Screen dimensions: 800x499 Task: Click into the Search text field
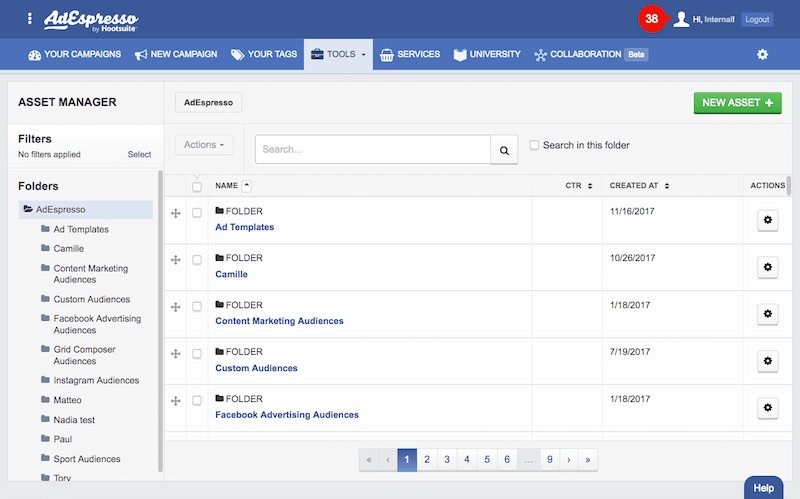click(372, 149)
